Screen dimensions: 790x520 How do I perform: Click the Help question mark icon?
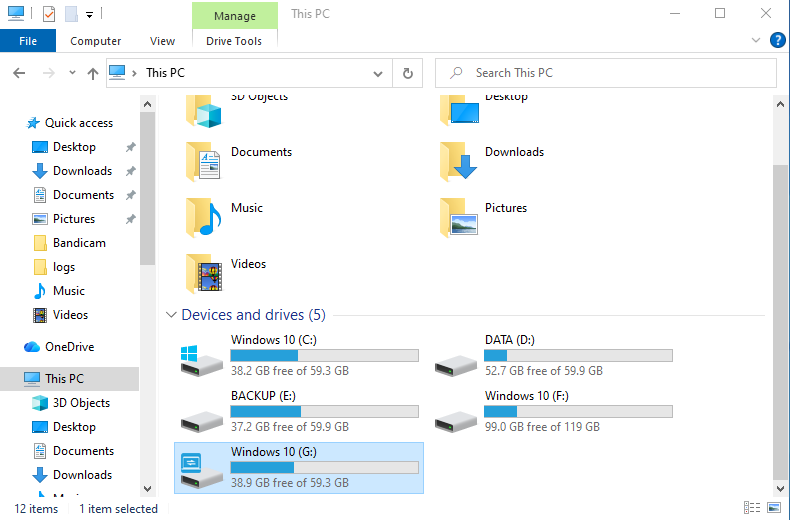click(777, 40)
